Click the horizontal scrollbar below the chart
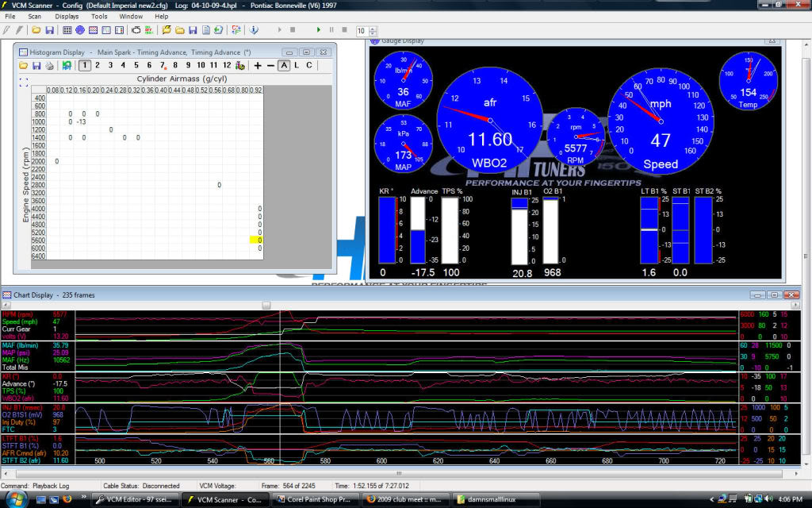This screenshot has width=812, height=508. (x=399, y=473)
